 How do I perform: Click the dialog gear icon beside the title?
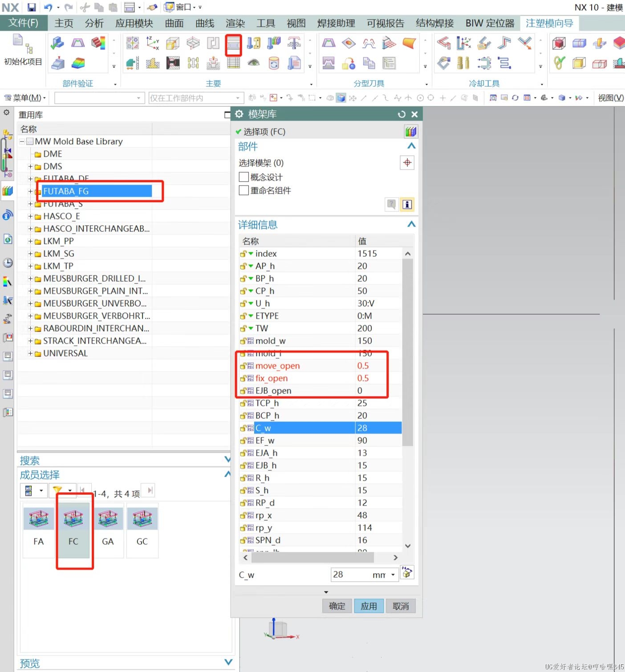pyautogui.click(x=239, y=114)
